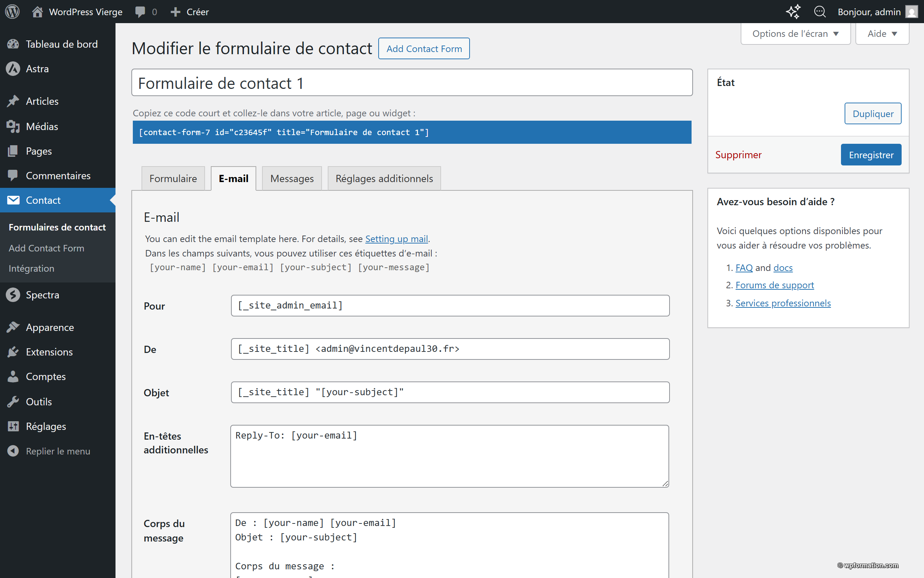924x578 pixels.
Task: Click the Pages icon in sidebar
Action: pos(13,151)
